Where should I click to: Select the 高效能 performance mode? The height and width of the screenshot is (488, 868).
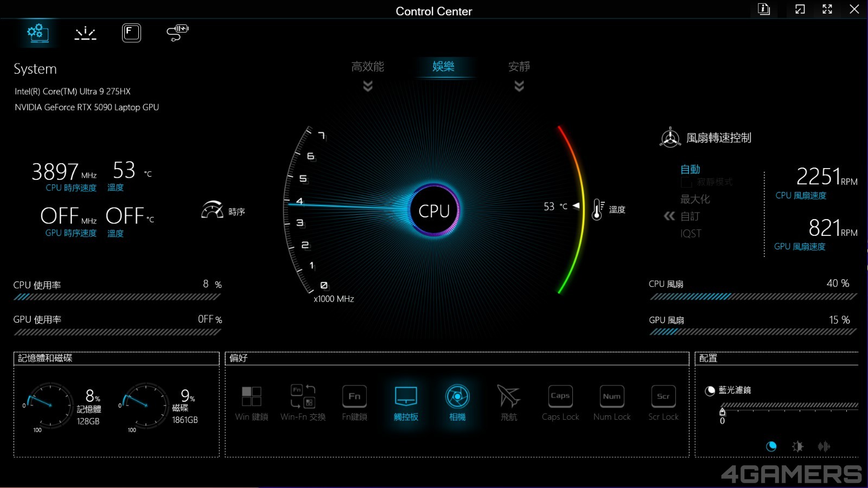tap(368, 66)
